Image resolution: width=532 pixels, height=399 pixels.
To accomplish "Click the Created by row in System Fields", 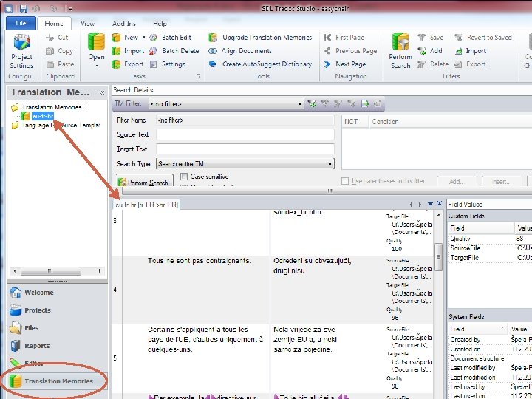I will pos(490,339).
